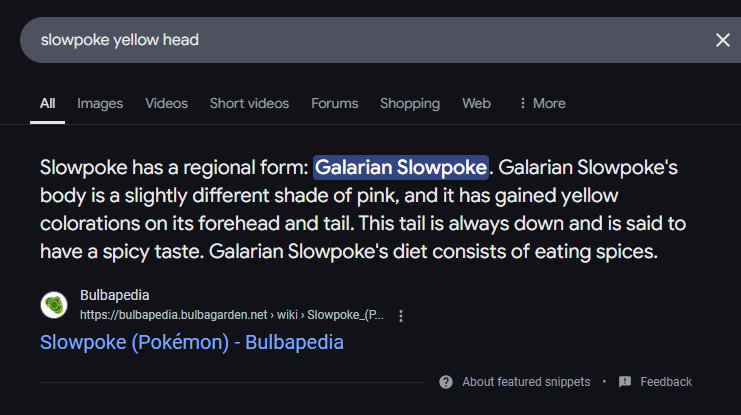Click the Bulbapedia site name
The image size is (741, 415).
[112, 296]
